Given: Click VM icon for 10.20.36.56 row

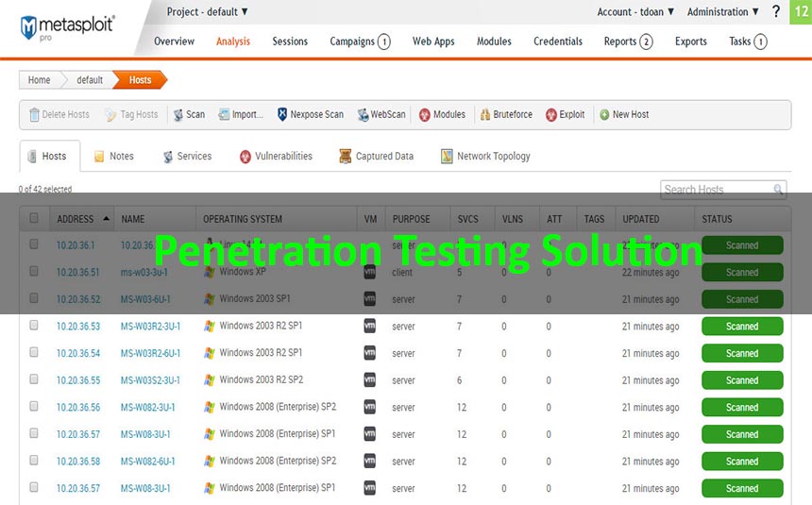Looking at the screenshot, I should point(370,407).
